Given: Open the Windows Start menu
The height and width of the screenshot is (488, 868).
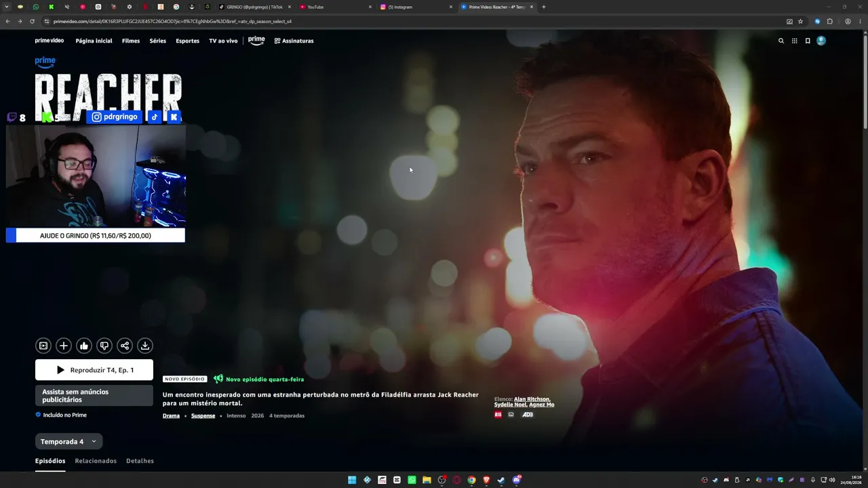Looking at the screenshot, I should [352, 480].
